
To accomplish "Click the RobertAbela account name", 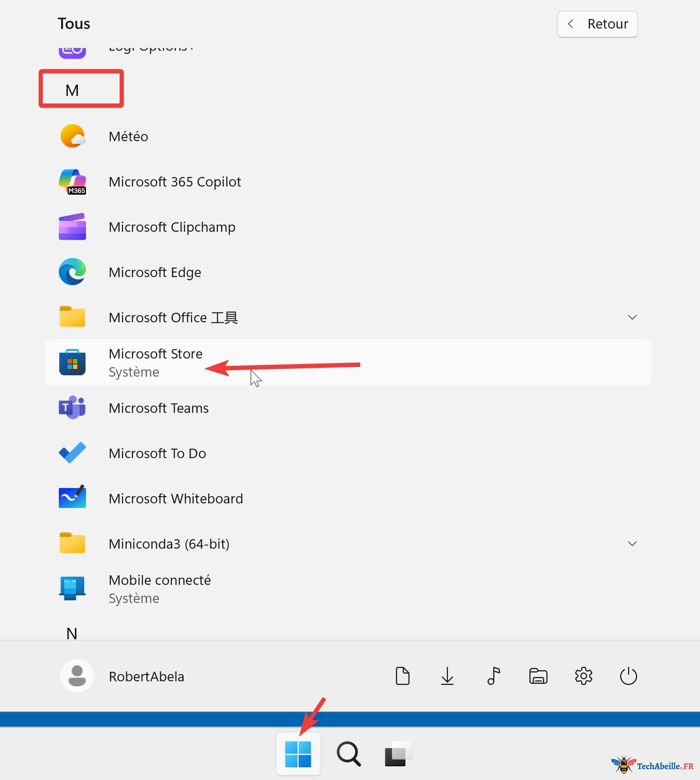I will coord(147,676).
